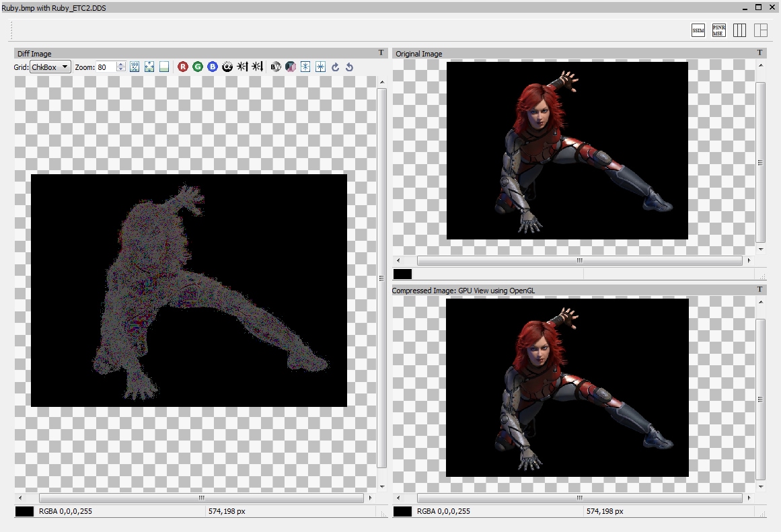Rotate the diff image clockwise
This screenshot has height=532, width=781.
pos(335,67)
